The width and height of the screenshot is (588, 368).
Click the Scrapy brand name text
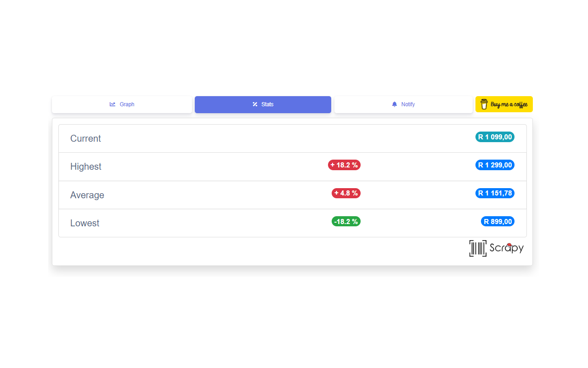coord(507,248)
